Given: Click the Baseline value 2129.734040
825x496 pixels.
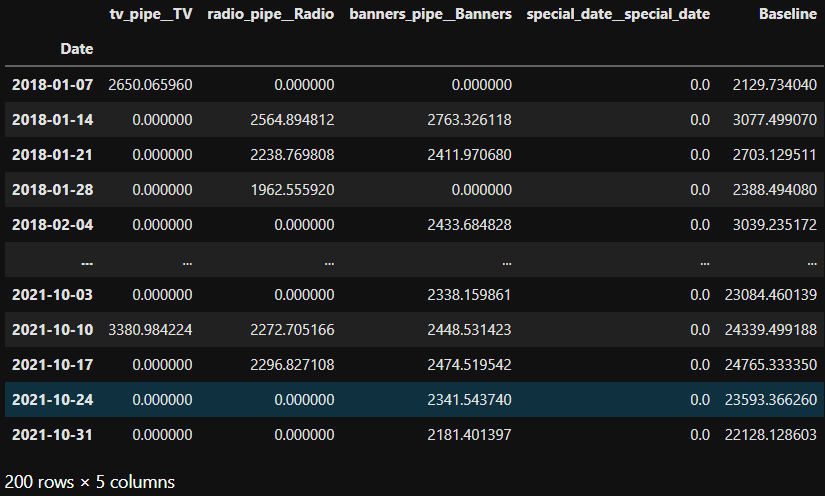Looking at the screenshot, I should 773,85.
